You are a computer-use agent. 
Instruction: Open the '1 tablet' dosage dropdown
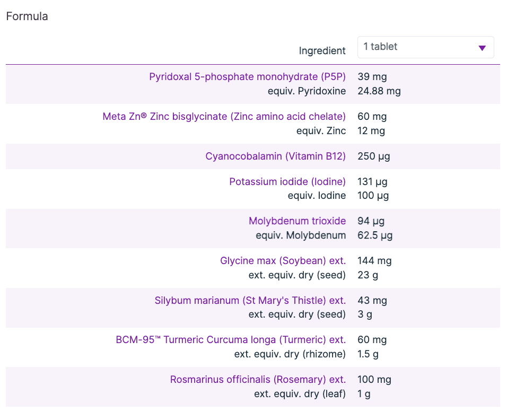pos(419,47)
